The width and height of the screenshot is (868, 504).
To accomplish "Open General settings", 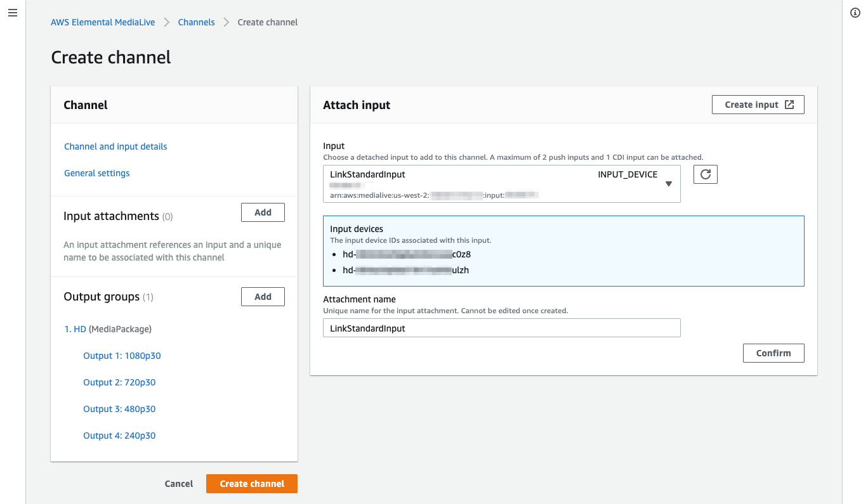I will [96, 172].
